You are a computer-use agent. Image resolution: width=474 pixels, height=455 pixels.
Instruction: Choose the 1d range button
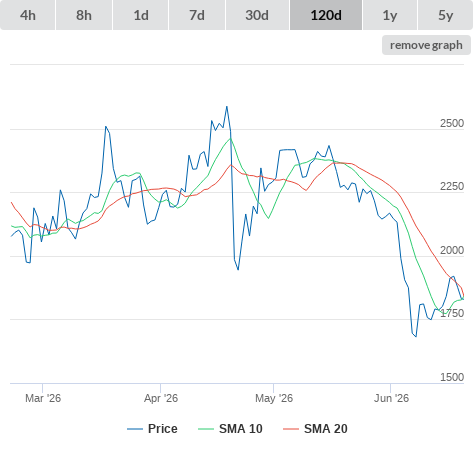pos(141,15)
